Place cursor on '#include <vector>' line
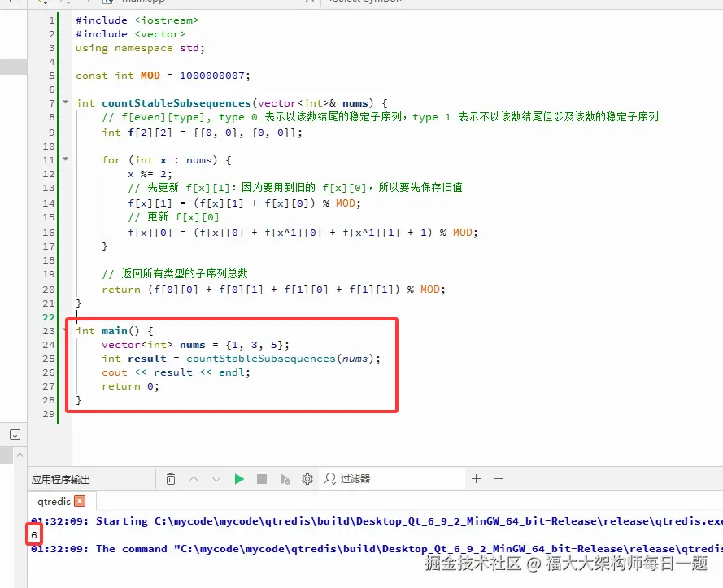 click(130, 34)
